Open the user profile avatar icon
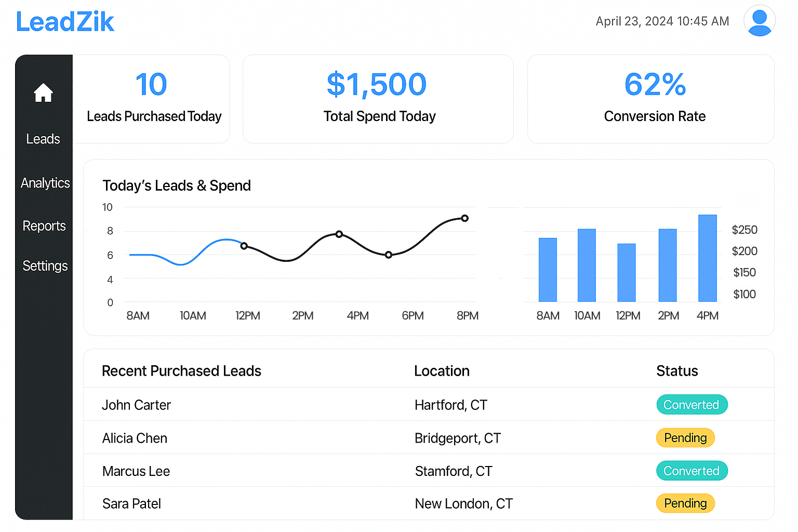Image resolution: width=798 pixels, height=532 pixels. [760, 21]
